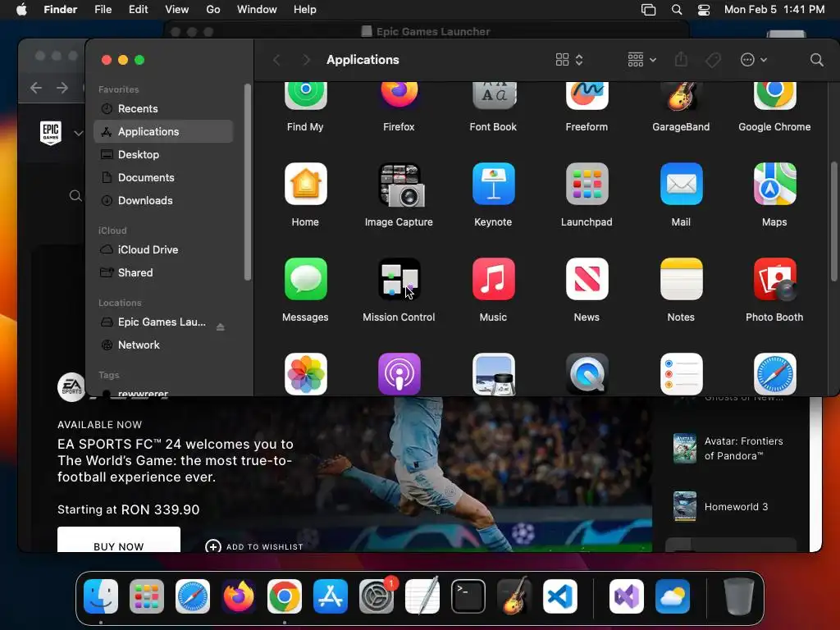840x630 pixels.
Task: Select the Photo Booth app icon
Action: 774,279
